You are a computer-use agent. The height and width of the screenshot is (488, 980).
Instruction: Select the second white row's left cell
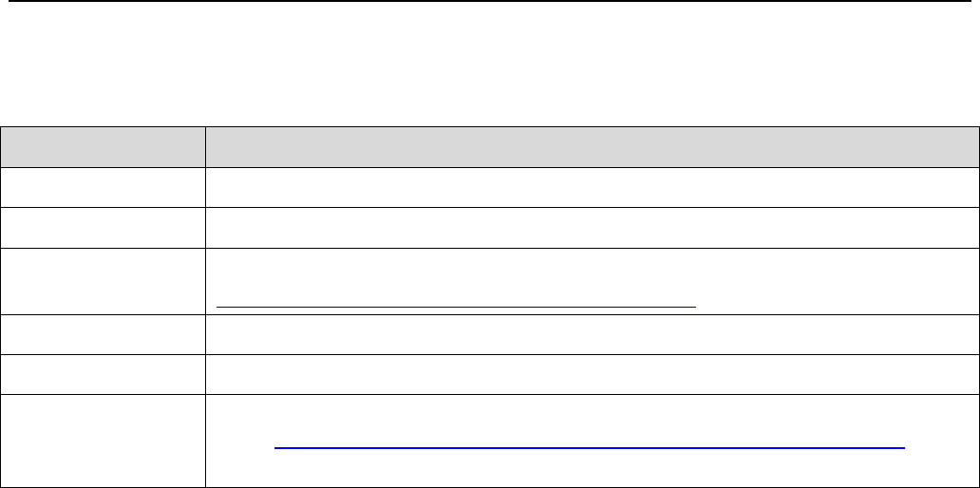(104, 226)
